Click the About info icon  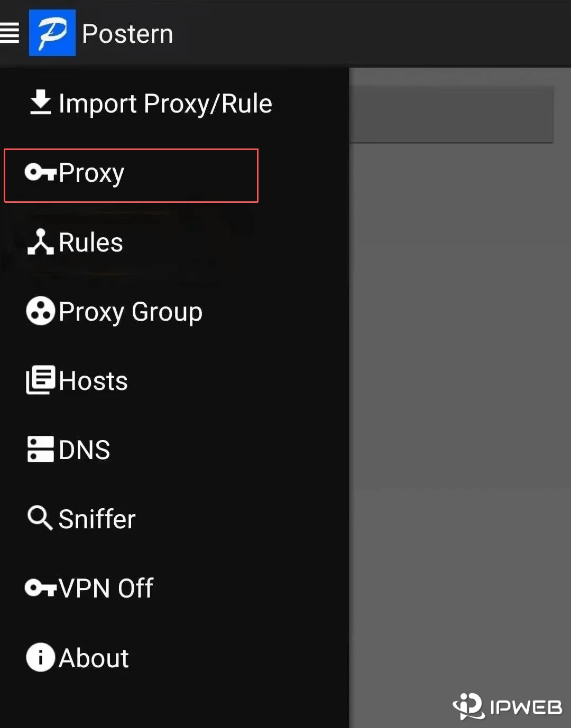click(x=40, y=657)
